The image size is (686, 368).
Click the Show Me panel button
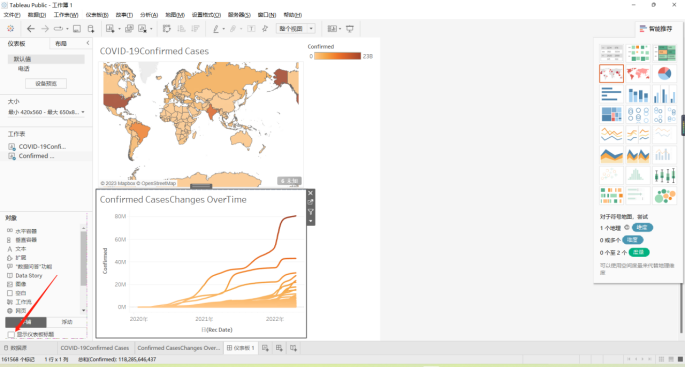pos(656,29)
